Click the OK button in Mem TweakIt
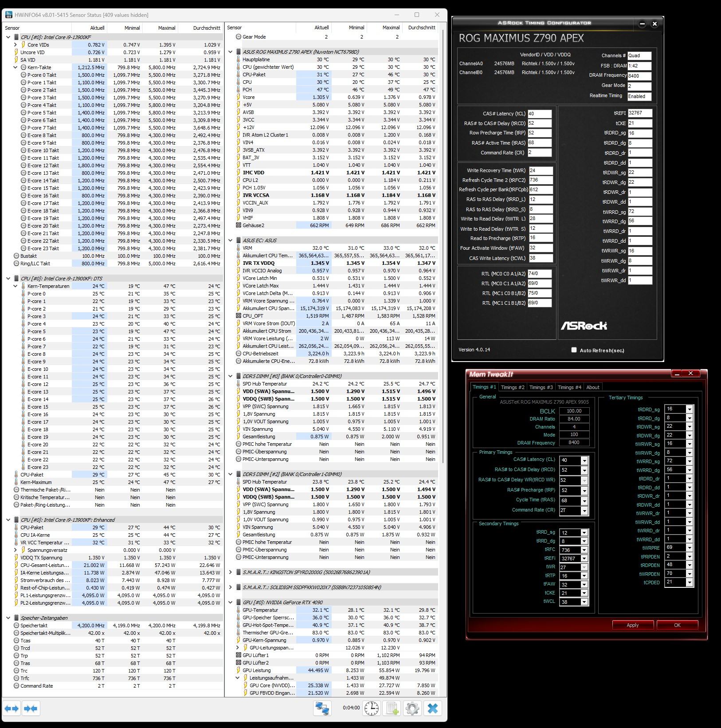The width and height of the screenshot is (721, 728). [677, 625]
